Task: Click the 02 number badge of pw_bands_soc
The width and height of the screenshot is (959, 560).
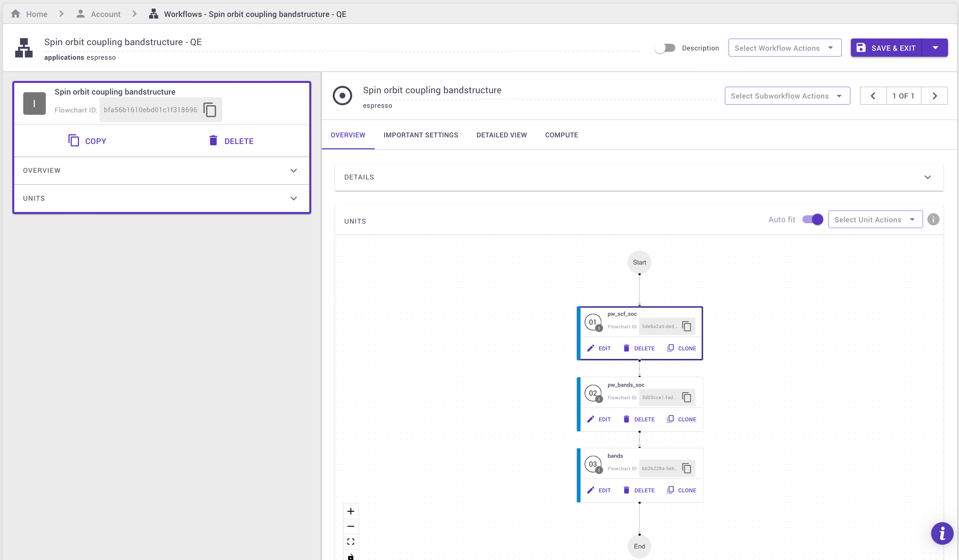Action: tap(593, 393)
